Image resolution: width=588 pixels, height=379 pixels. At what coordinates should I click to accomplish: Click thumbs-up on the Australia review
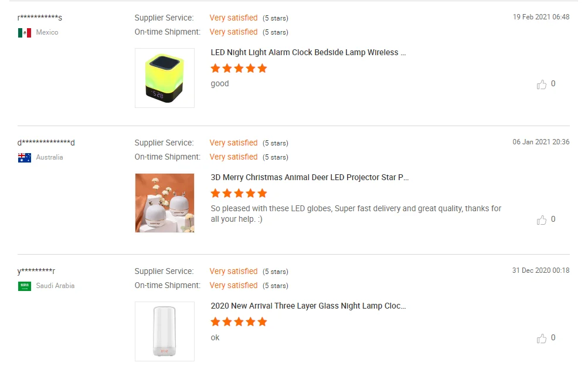coord(542,220)
